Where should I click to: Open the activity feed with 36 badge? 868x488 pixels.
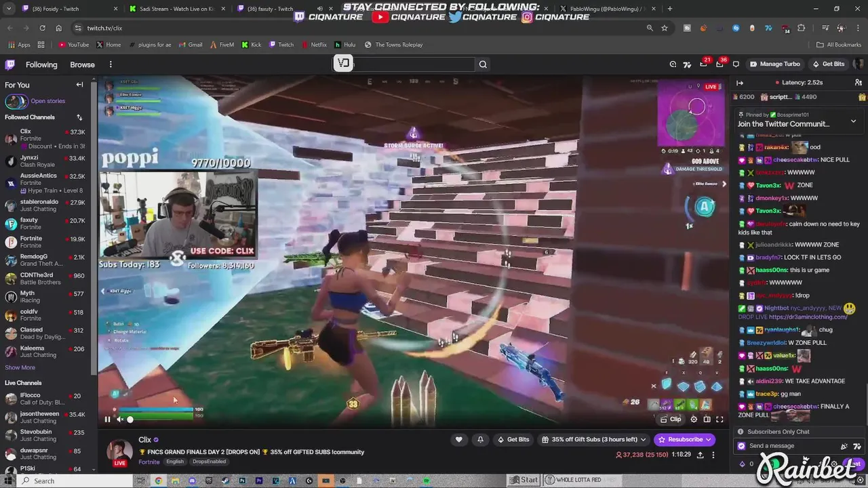tap(720, 64)
